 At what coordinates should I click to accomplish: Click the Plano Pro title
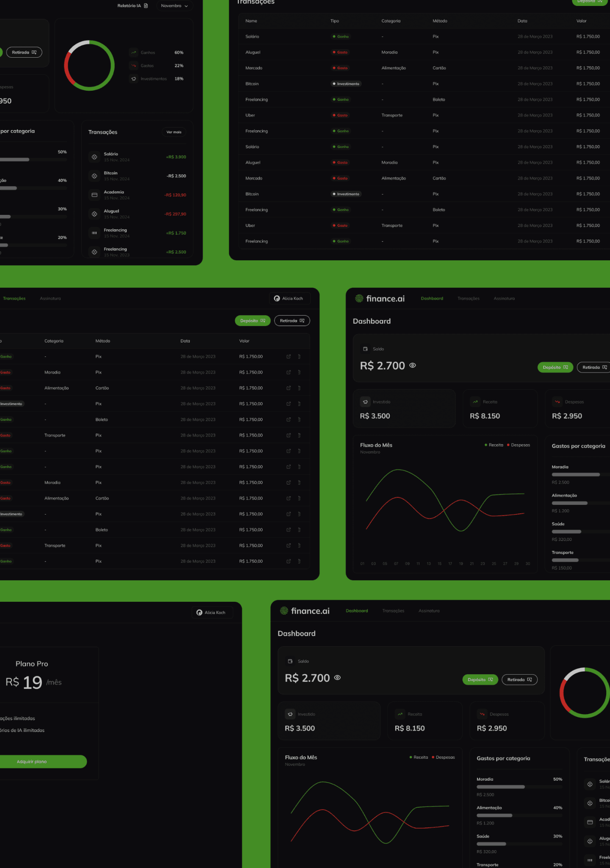tap(32, 664)
